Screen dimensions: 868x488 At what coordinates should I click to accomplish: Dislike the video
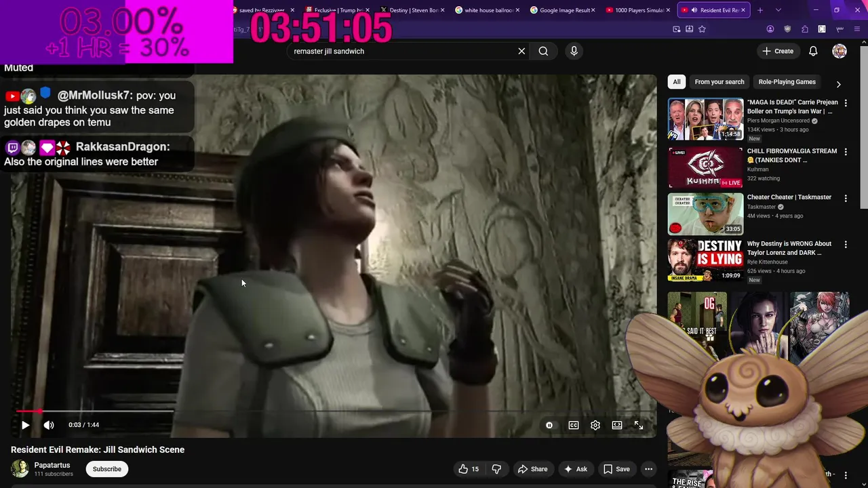point(496,469)
